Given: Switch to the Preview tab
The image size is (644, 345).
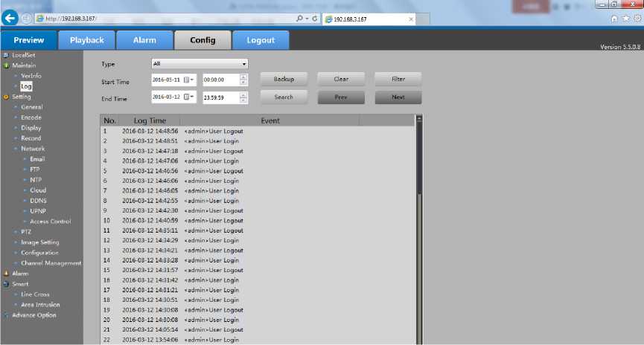Looking at the screenshot, I should pos(28,40).
